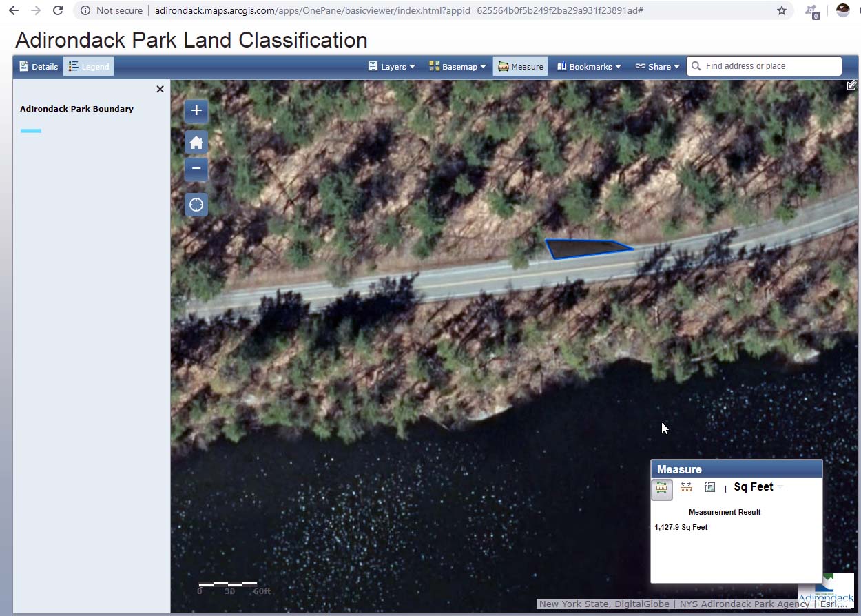This screenshot has height=616, width=861.
Task: Open the Layers dropdown
Action: (392, 67)
